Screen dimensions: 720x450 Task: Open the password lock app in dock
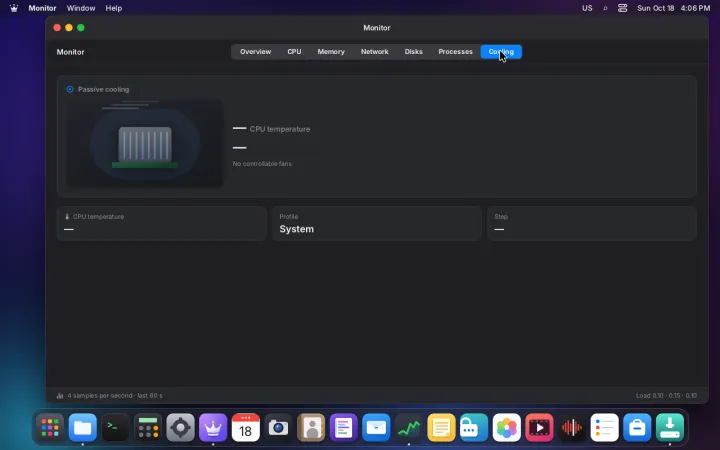(x=474, y=428)
